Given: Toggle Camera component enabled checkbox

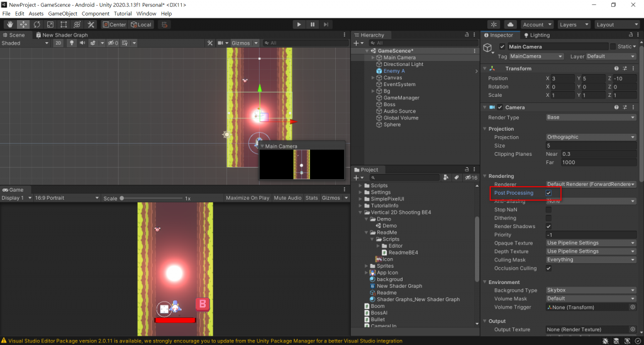Looking at the screenshot, I should 500,107.
